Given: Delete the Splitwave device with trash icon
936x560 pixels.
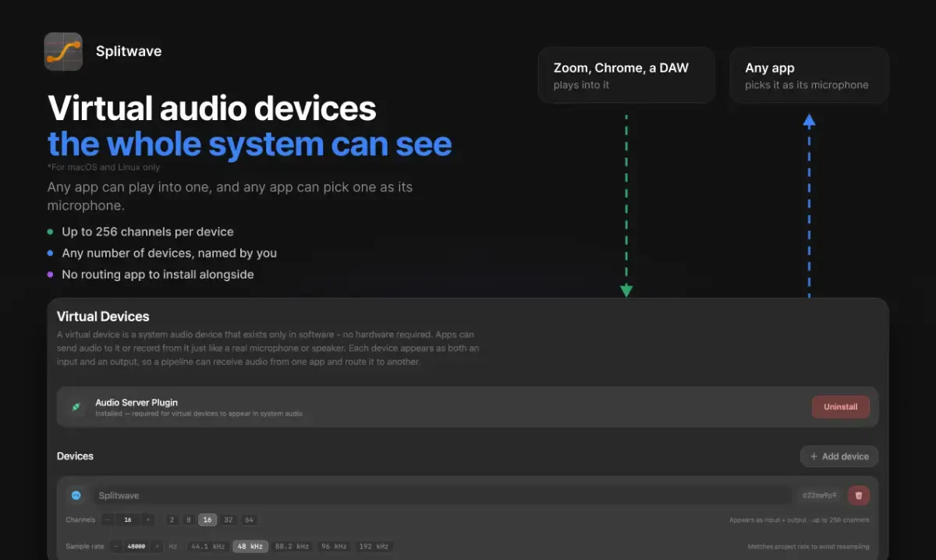Looking at the screenshot, I should click(859, 495).
